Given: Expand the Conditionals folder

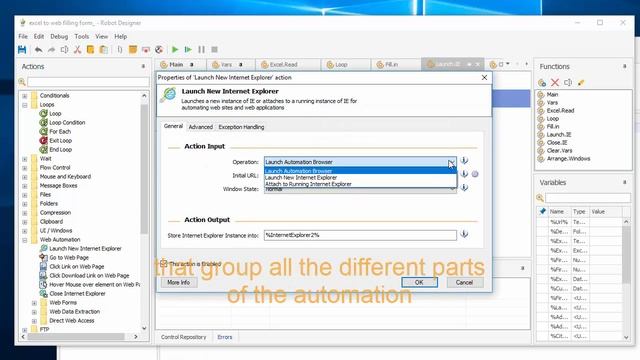Looking at the screenshot, I should pyautogui.click(x=24, y=96).
